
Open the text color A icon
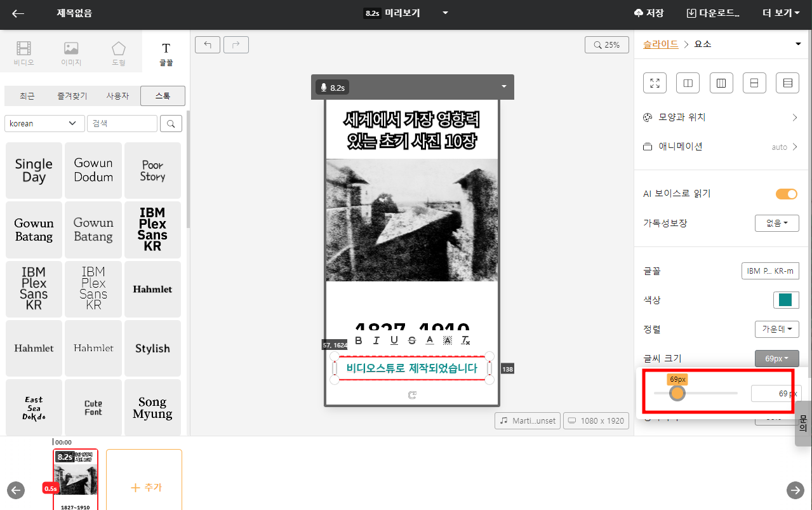click(x=430, y=340)
